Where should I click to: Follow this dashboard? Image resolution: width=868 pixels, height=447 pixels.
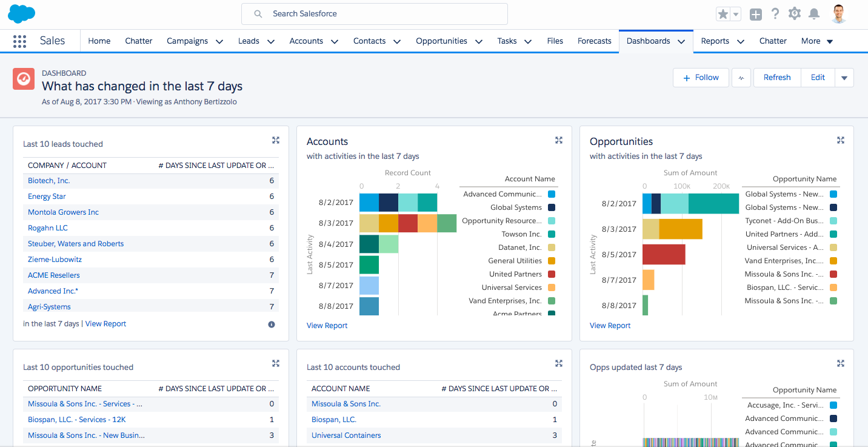click(701, 78)
